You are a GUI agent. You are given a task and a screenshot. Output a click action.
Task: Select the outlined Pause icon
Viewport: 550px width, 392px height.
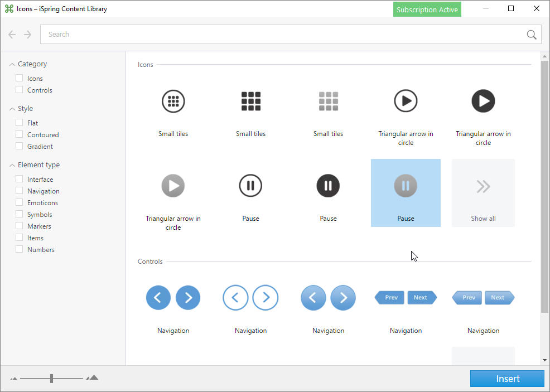click(250, 186)
